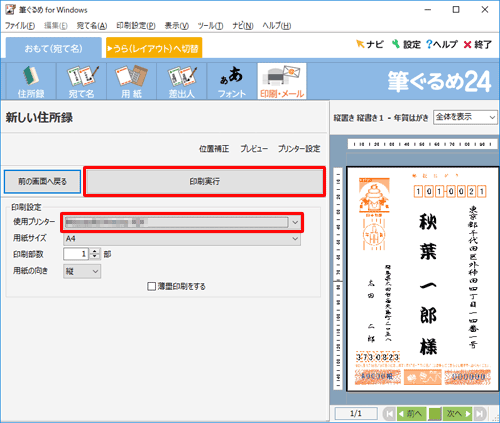The image size is (500, 423).
Task: Open the ヘルプ(H) menu
Action: point(276,26)
